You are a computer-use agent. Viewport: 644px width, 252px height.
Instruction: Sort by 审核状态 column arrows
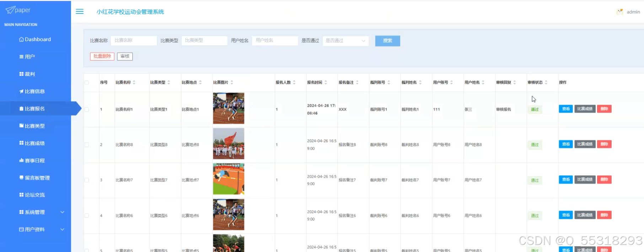click(546, 82)
